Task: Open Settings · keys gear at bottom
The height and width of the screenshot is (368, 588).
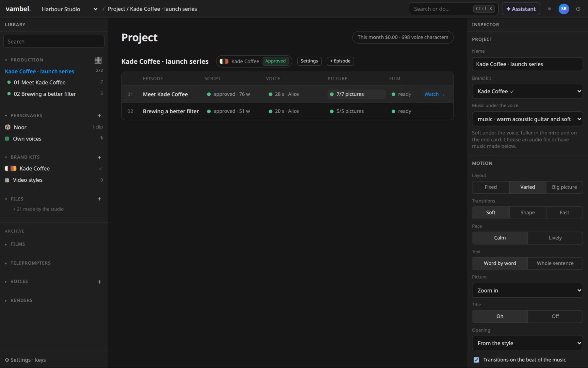Action: point(25,360)
